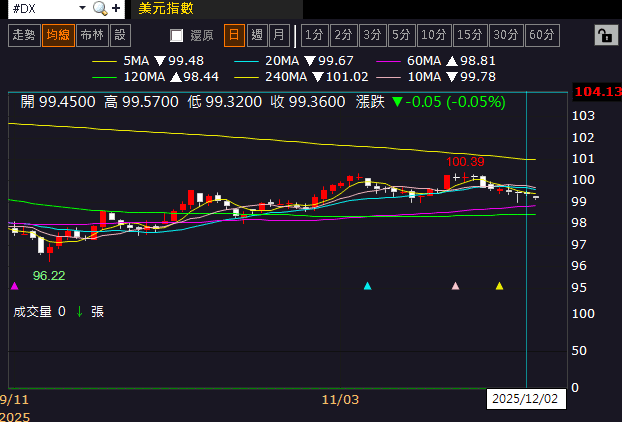Select the 日 daily timeframe
Viewport: 622px width, 422px height.
pos(234,35)
